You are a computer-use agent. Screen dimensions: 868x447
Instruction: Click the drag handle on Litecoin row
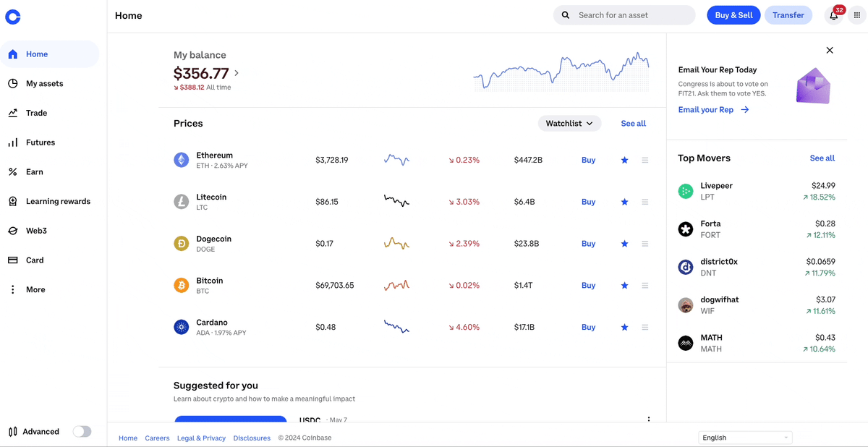644,202
